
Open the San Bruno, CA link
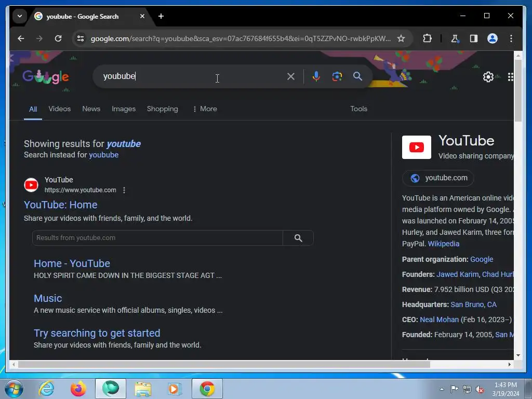473,304
